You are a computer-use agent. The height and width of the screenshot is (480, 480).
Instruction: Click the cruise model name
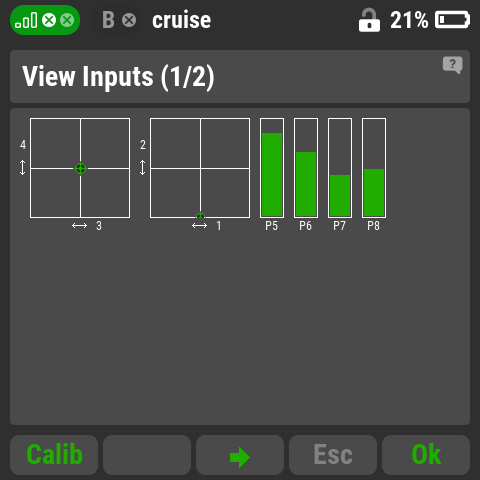[181, 20]
